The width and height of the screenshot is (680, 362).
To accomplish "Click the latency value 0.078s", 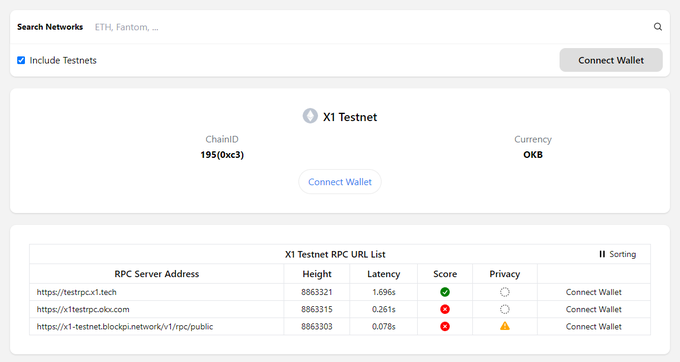I will click(383, 326).
